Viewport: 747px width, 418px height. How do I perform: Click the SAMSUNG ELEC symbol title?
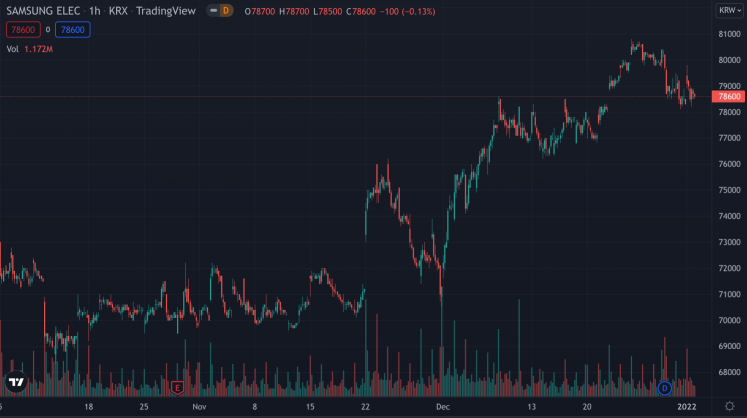[x=41, y=11]
